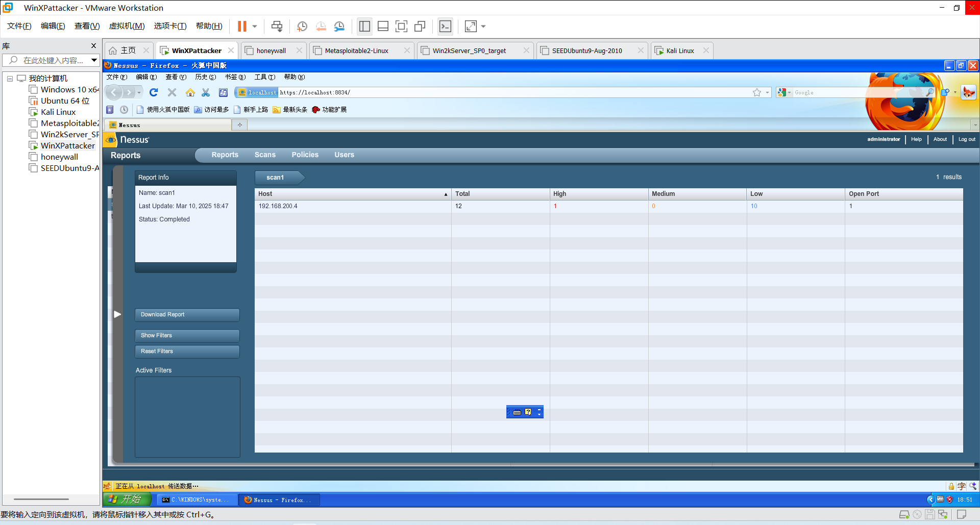Click the VMware Tools tray icon

(x=940, y=499)
